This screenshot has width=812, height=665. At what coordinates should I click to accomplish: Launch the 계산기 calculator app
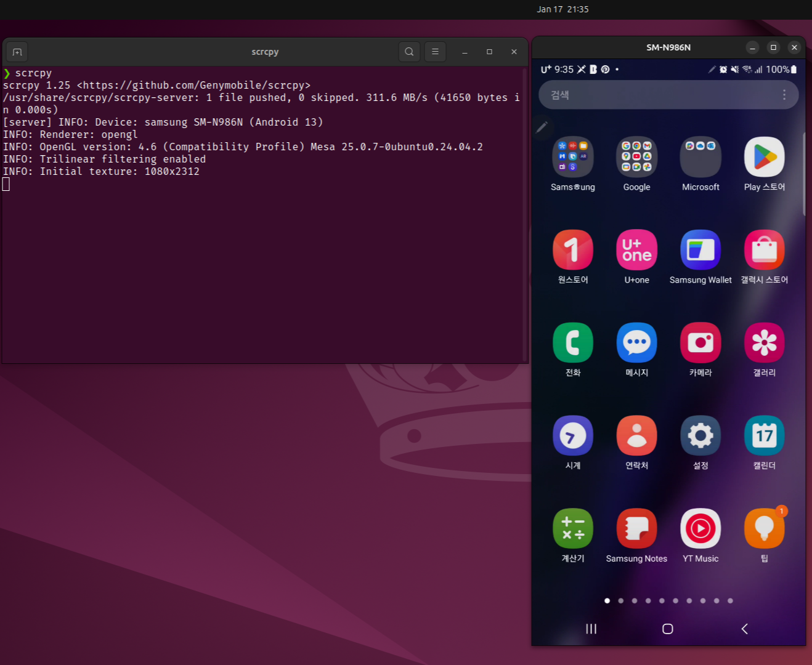[573, 529]
